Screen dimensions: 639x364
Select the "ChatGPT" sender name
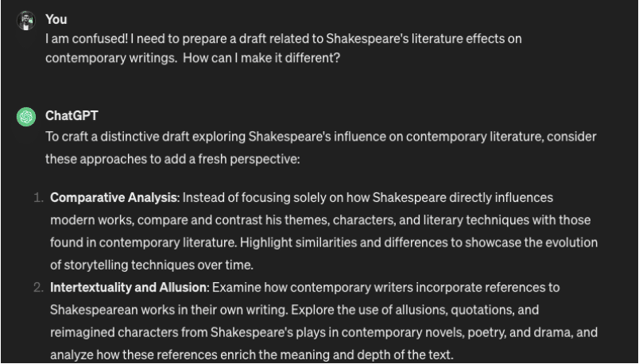tap(72, 116)
